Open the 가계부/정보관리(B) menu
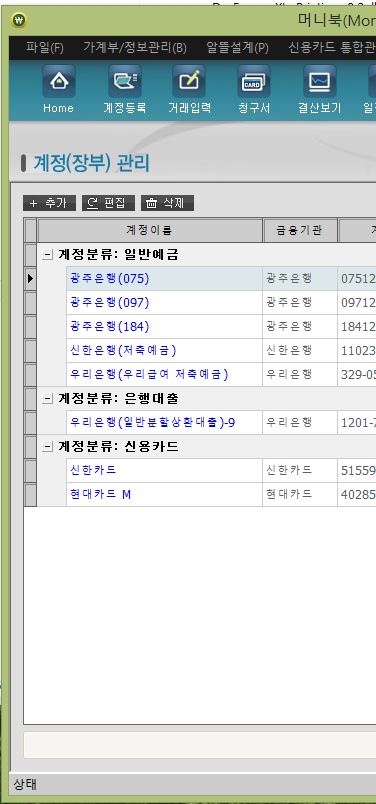 (135, 48)
